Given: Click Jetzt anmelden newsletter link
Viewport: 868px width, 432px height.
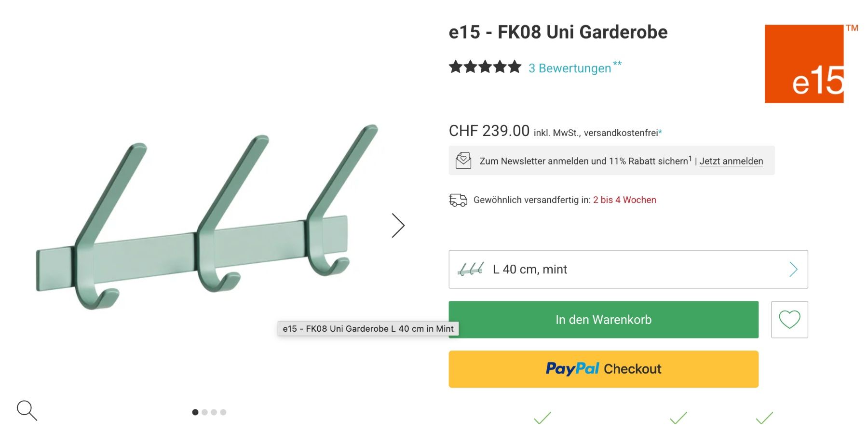Looking at the screenshot, I should coord(731,161).
